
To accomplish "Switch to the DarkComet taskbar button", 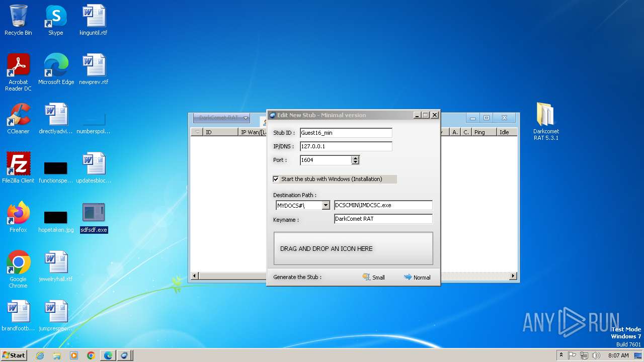I will [125, 355].
